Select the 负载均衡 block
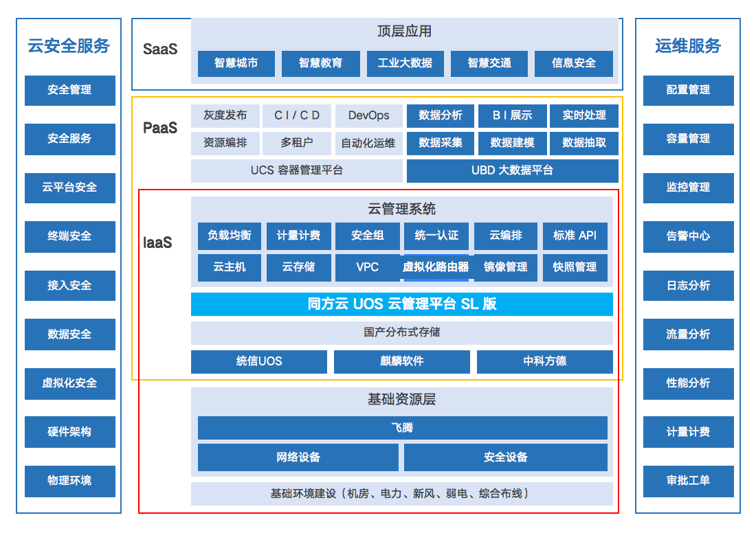 point(230,236)
